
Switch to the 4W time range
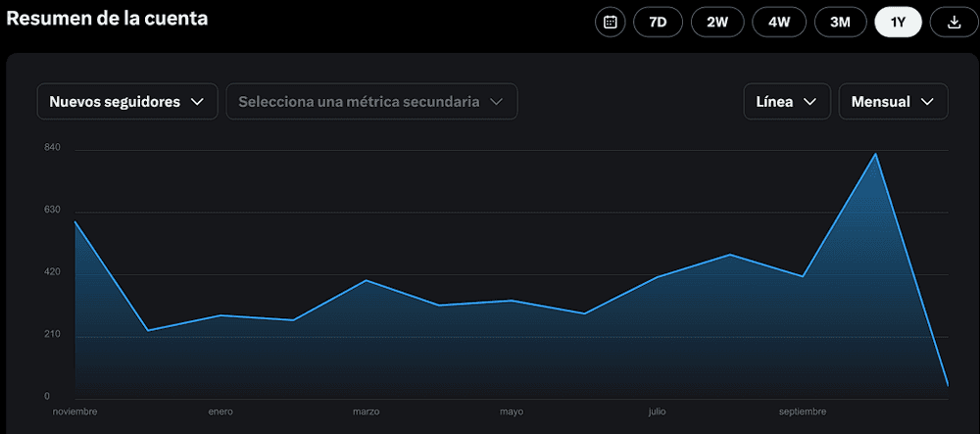[x=779, y=23]
